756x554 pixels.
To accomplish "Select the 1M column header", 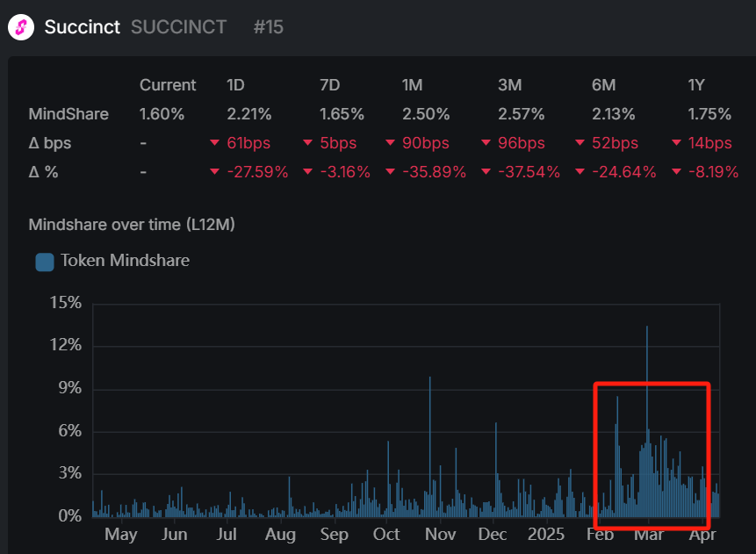I will [x=412, y=85].
